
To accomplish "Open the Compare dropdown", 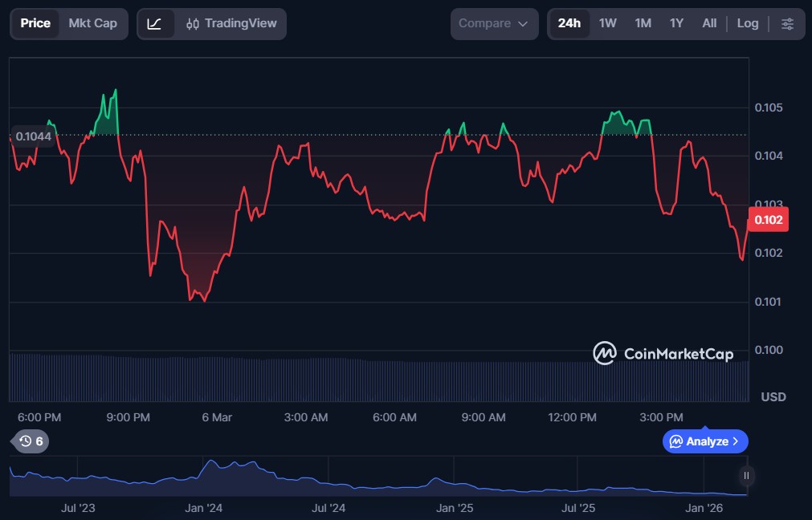I will [x=493, y=23].
